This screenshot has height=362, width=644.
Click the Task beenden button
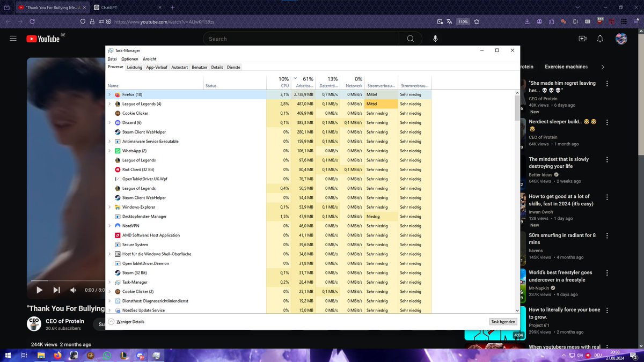click(503, 322)
